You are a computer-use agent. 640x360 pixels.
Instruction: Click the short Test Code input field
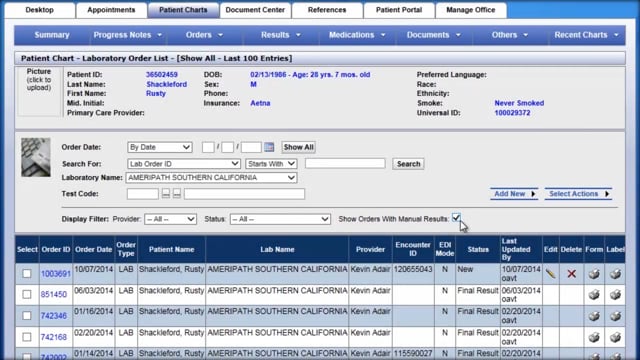[x=142, y=193]
